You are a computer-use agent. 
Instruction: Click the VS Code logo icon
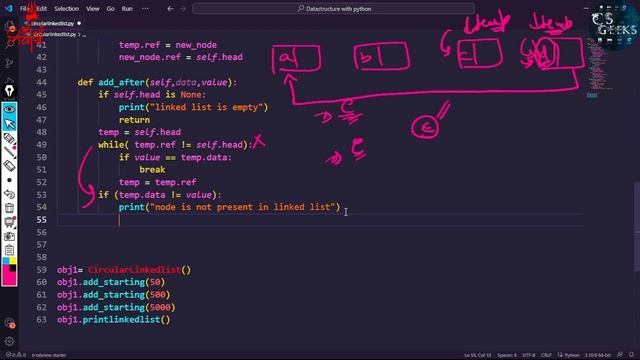(9, 8)
